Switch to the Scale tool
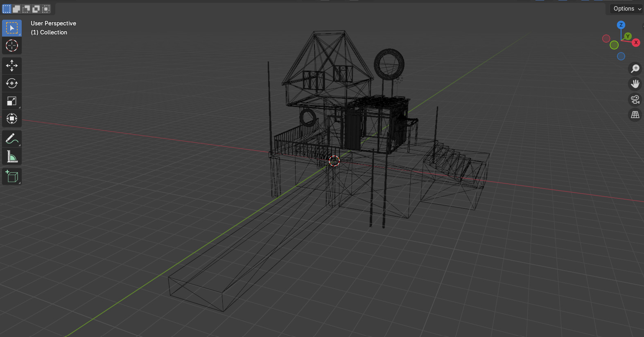The image size is (644, 337). pyautogui.click(x=12, y=101)
